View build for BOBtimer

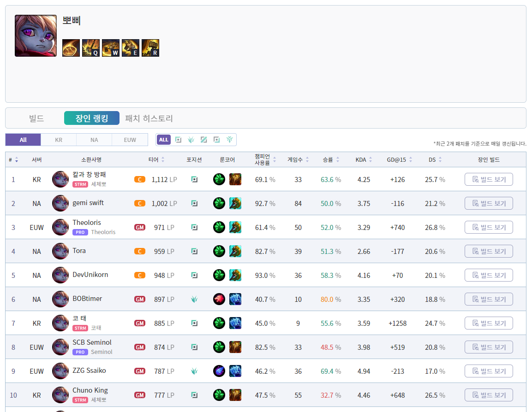click(489, 299)
